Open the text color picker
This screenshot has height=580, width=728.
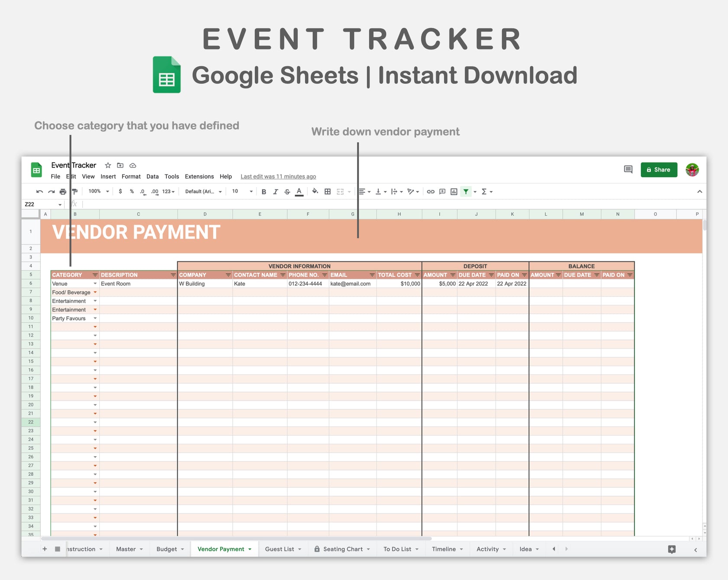(299, 191)
